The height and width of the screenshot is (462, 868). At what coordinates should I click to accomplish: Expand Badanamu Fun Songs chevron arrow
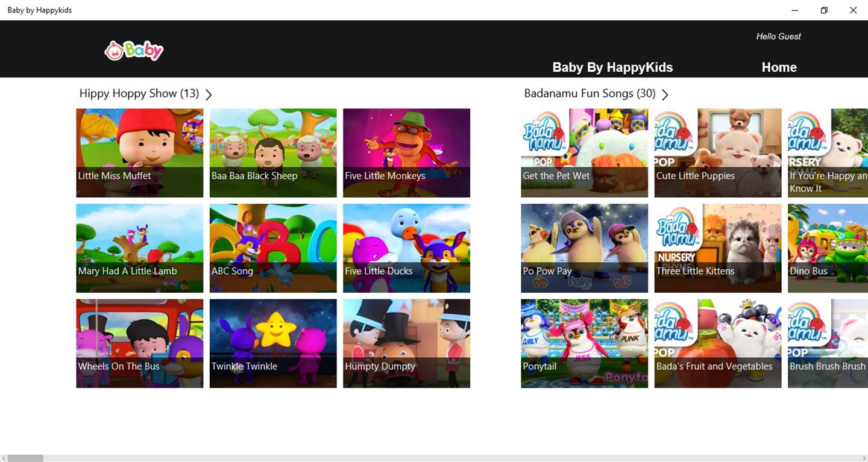(665, 95)
